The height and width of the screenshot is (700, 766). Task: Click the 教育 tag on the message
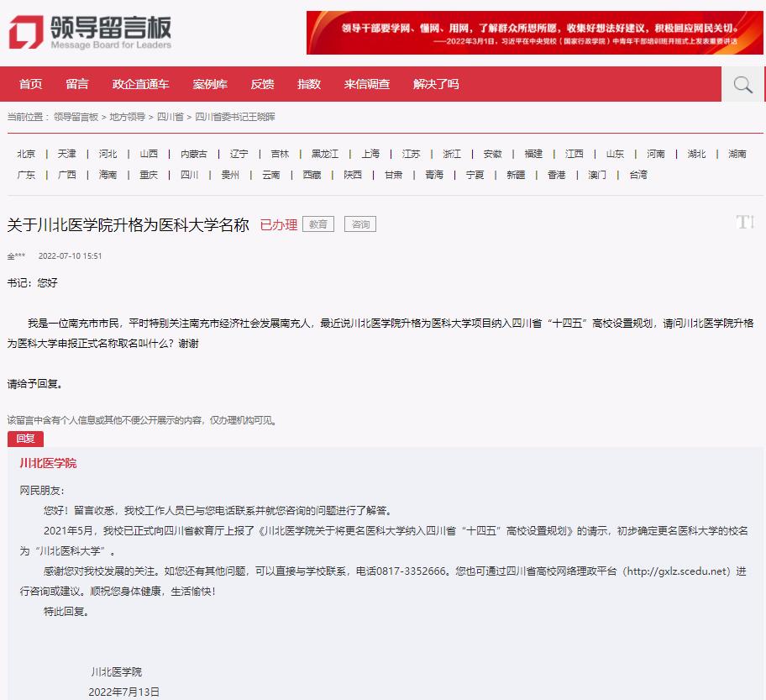coord(317,224)
